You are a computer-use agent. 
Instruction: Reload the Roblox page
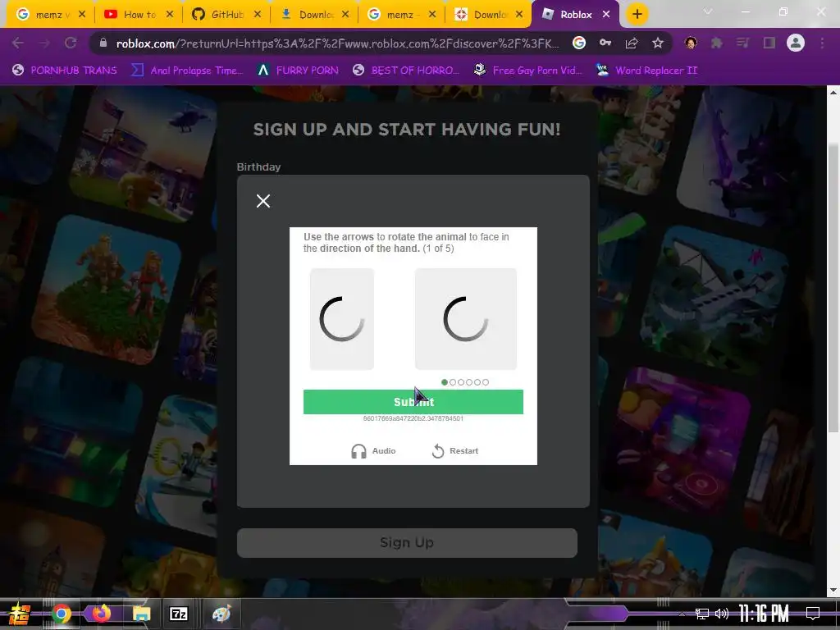[71, 43]
